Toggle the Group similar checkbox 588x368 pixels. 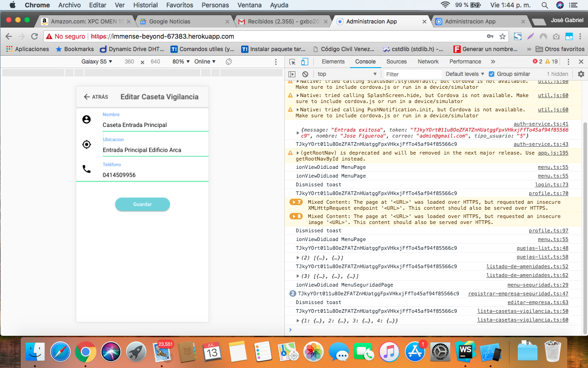(492, 74)
